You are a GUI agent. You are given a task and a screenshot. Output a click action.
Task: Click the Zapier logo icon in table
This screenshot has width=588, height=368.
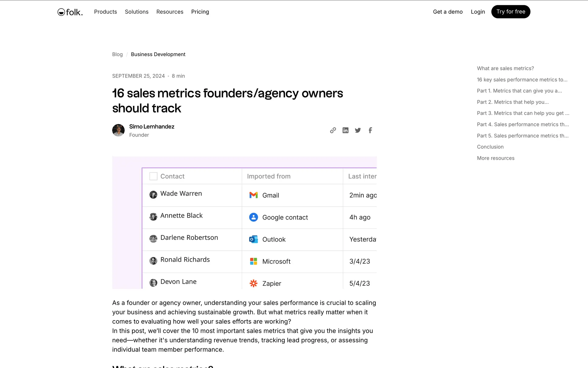(x=254, y=283)
